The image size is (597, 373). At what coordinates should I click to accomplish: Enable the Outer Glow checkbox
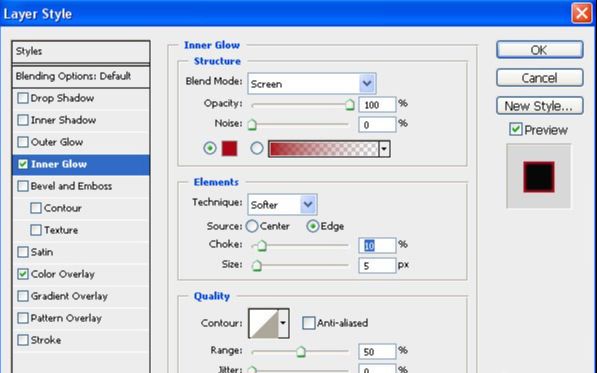point(23,142)
